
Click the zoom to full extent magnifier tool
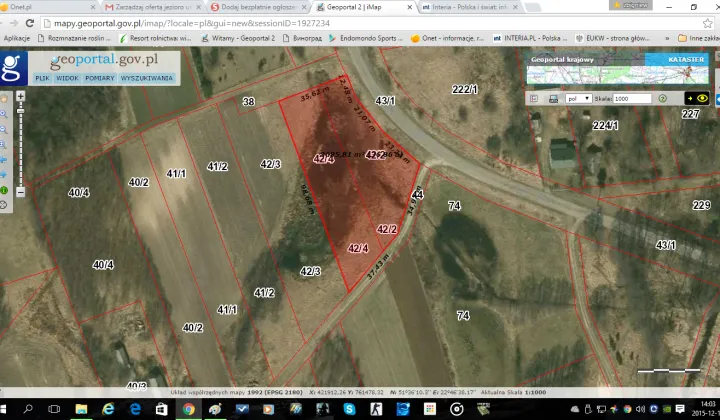tap(4, 145)
